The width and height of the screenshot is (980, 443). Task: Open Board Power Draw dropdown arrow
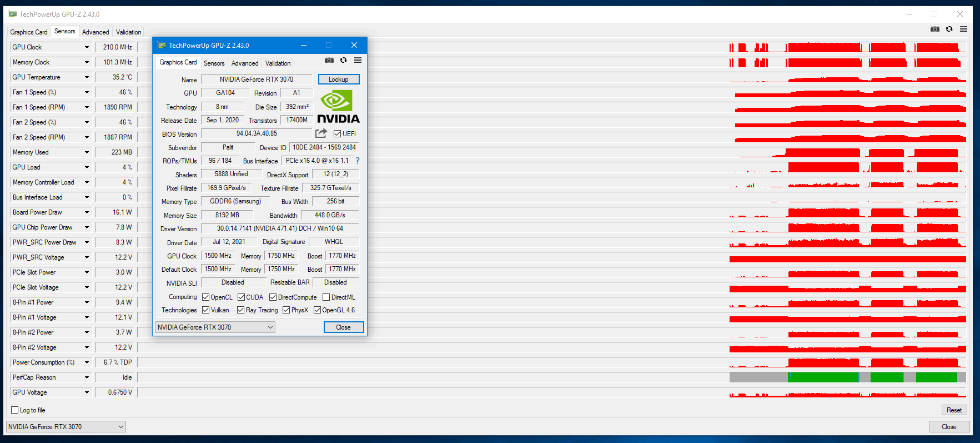tap(87, 212)
